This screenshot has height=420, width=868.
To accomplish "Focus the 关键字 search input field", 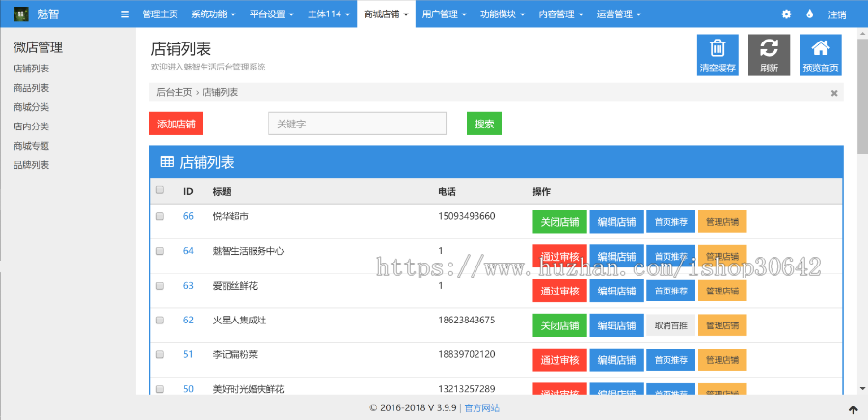I will (x=357, y=125).
